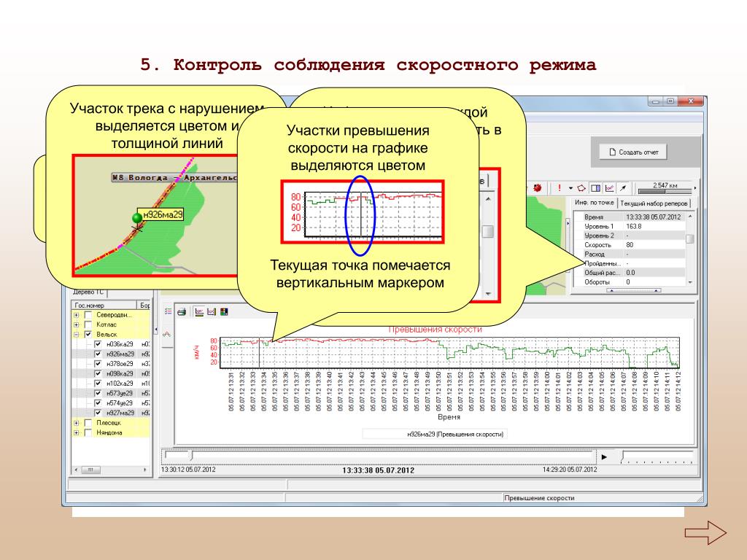
Task: Expand the Северодви... tree node
Action: coord(76,315)
